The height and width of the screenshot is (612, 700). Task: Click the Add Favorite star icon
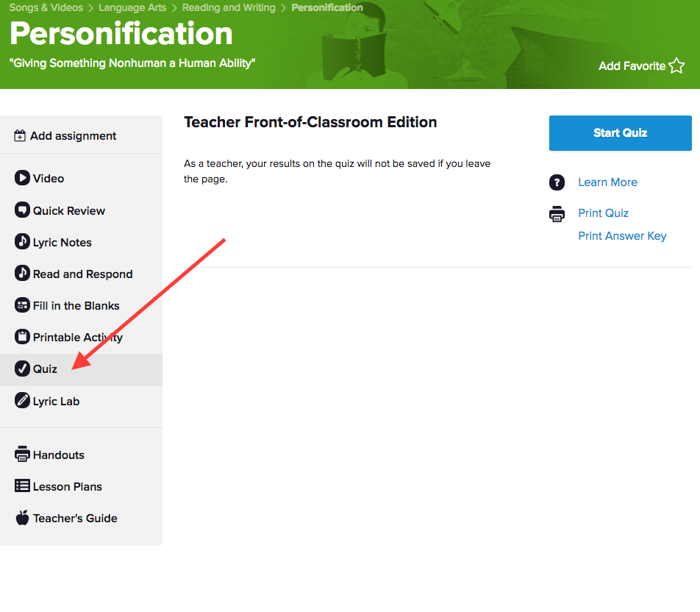pos(676,66)
